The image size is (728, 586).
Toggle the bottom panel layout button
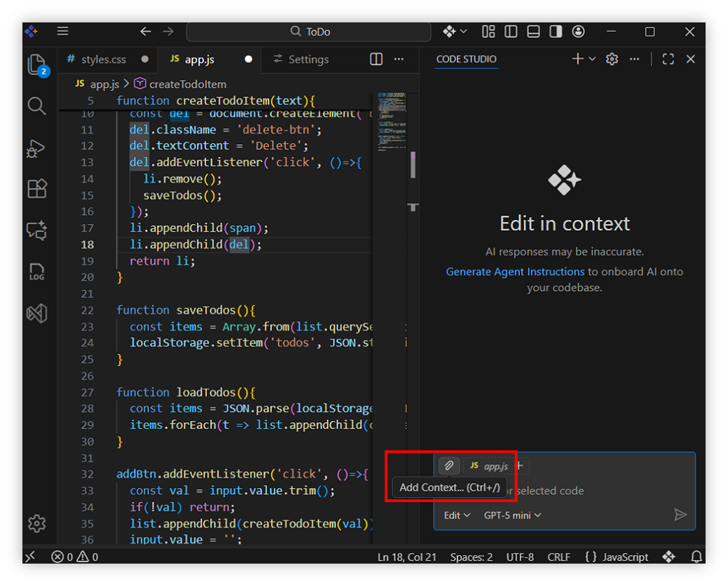click(x=533, y=32)
